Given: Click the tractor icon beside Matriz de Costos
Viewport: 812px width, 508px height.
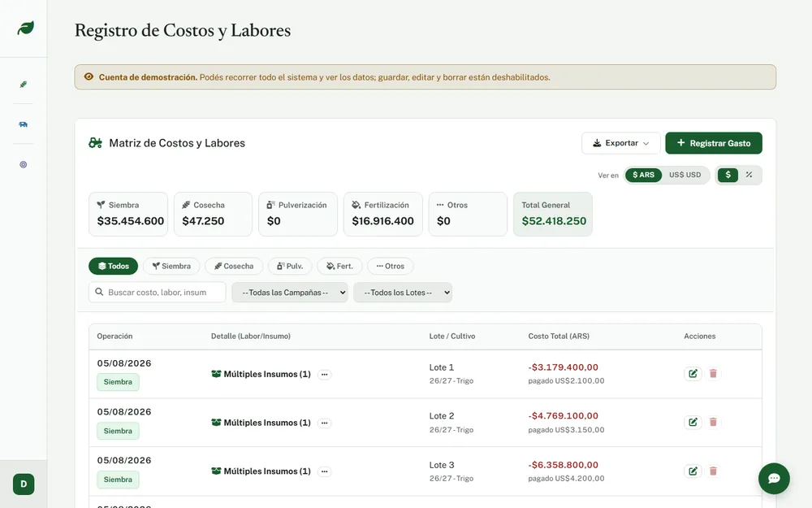Looking at the screenshot, I should (x=95, y=142).
